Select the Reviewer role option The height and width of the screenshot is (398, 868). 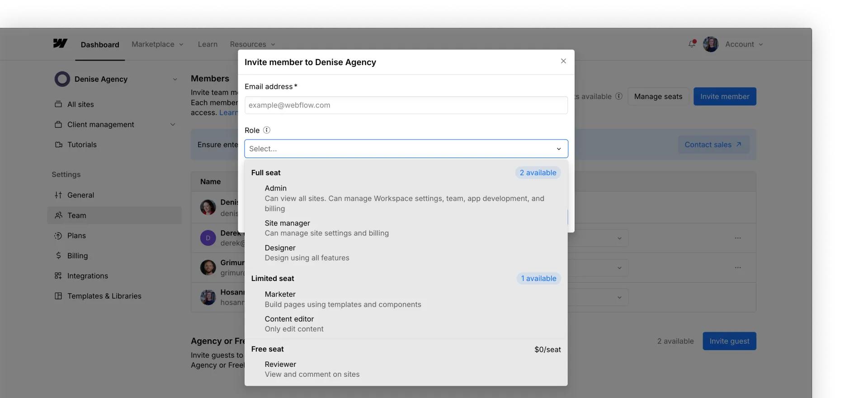406,369
